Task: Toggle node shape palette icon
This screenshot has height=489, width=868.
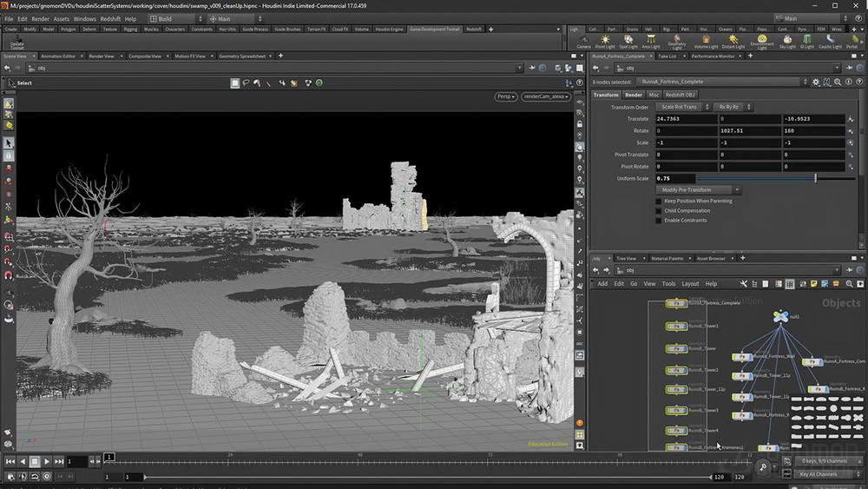Action: tap(789, 283)
